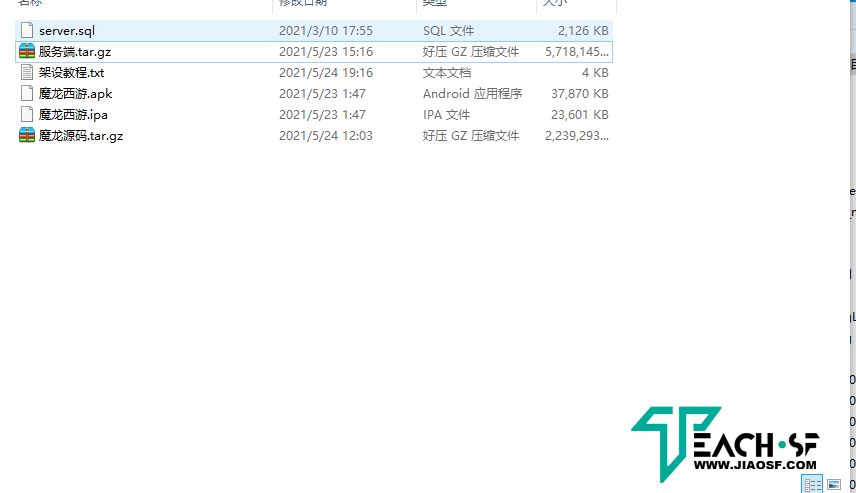Click the 魔龙源码.tar.gz archive icon
Image resolution: width=856 pixels, height=493 pixels.
click(27, 135)
